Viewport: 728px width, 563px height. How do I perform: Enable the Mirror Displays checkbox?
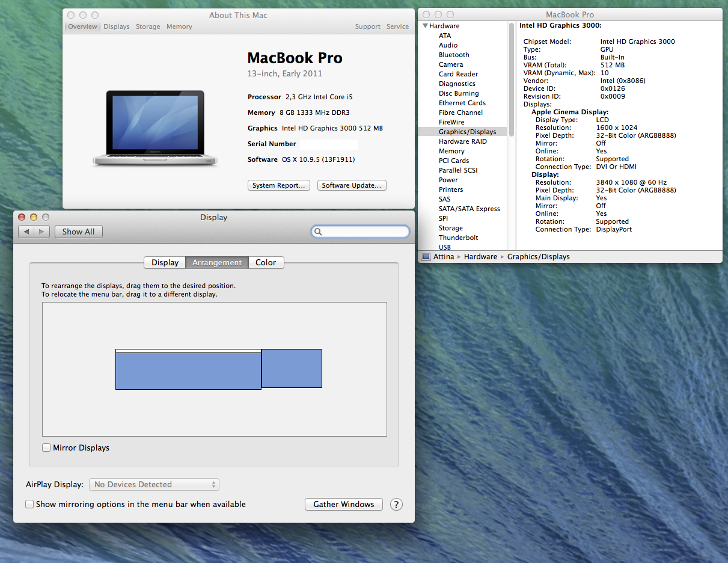coord(46,448)
